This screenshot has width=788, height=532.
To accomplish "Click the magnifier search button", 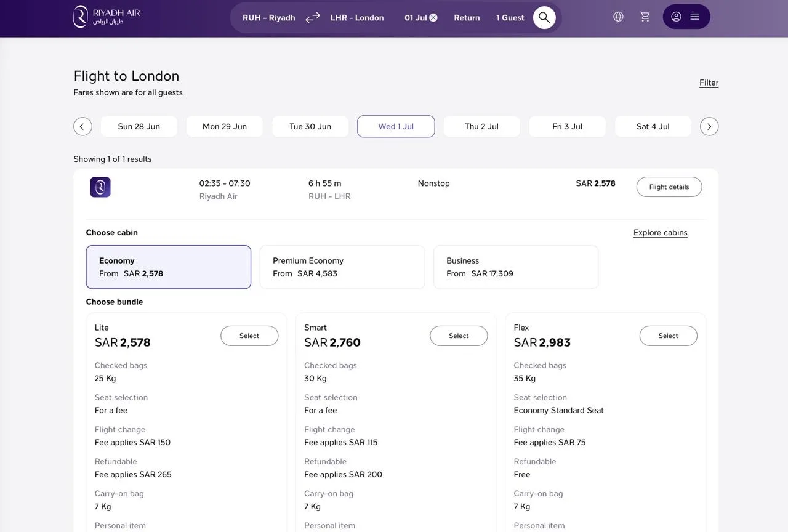I will coord(544,17).
